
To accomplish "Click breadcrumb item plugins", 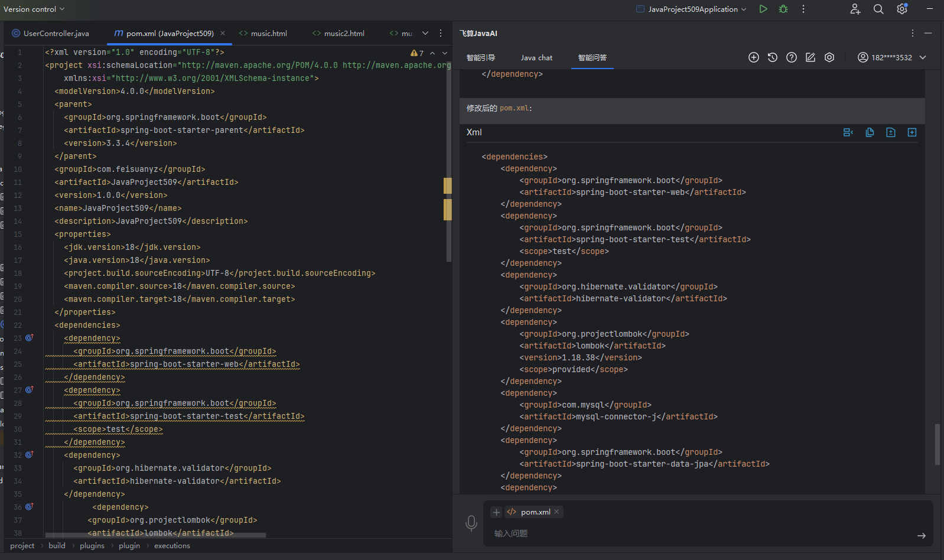I will tap(92, 545).
